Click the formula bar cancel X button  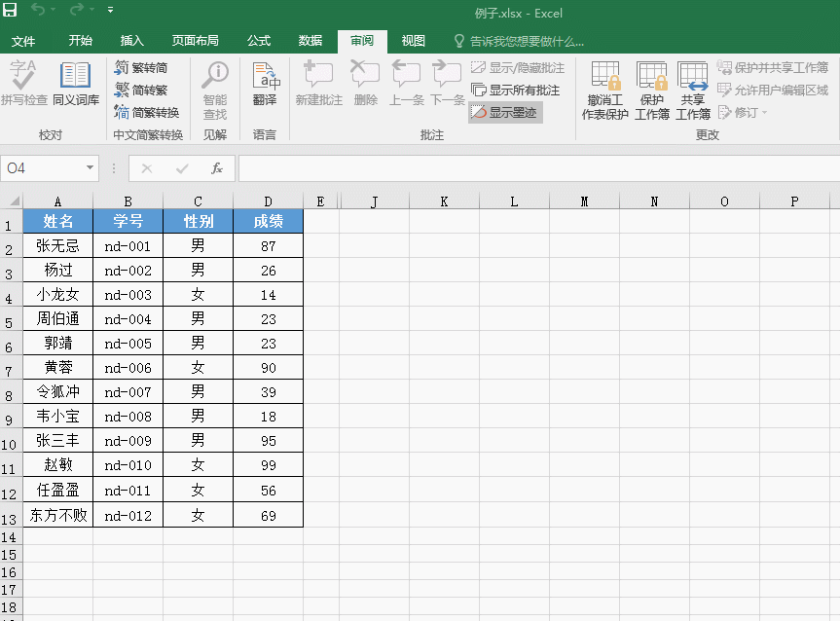(147, 168)
